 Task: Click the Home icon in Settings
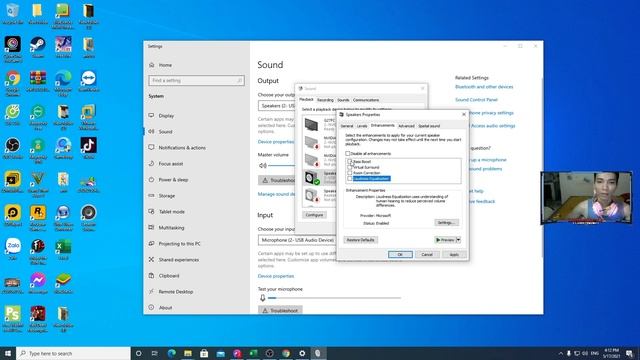click(x=152, y=65)
